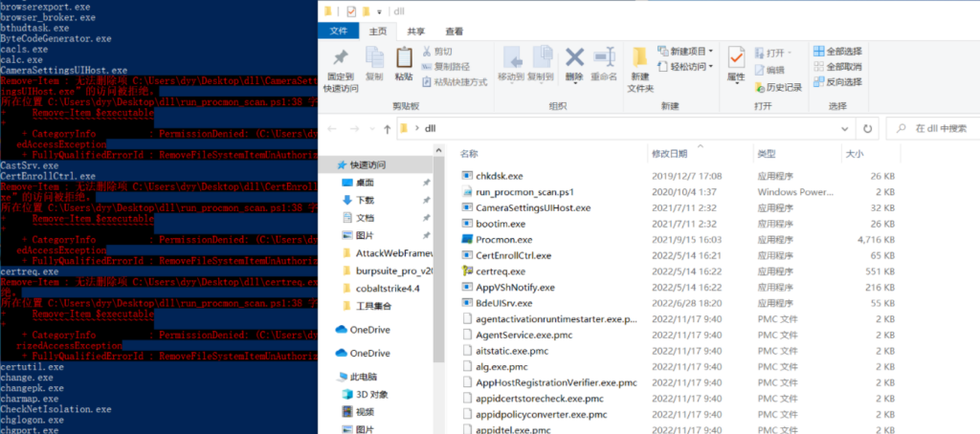Screen dimensions: 980x434
Task: Click Select none (全部取消)
Action: click(837, 66)
